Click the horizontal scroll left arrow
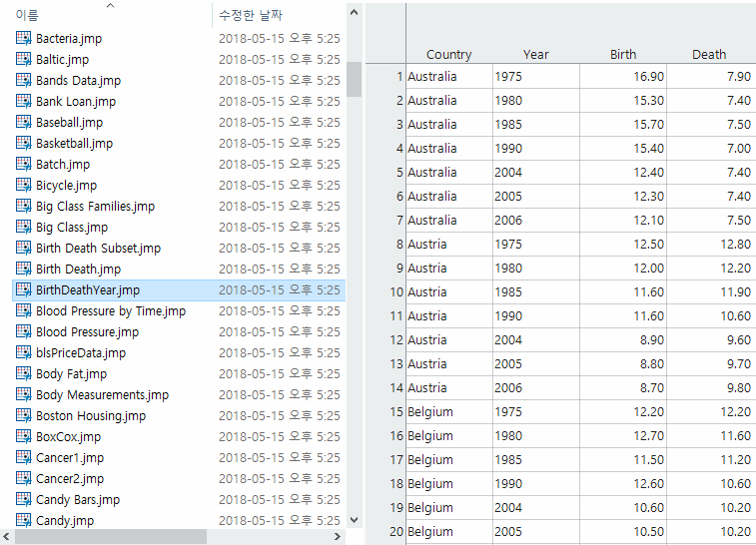Image resolution: width=756 pixels, height=545 pixels. pyautogui.click(x=6, y=536)
